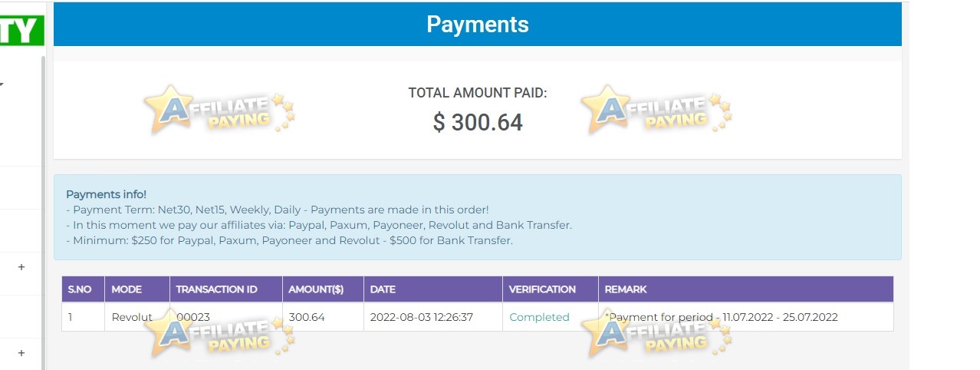This screenshot has width=980, height=370.
Task: Click the Affiliate Paying star logo right of total amount
Action: point(656,110)
